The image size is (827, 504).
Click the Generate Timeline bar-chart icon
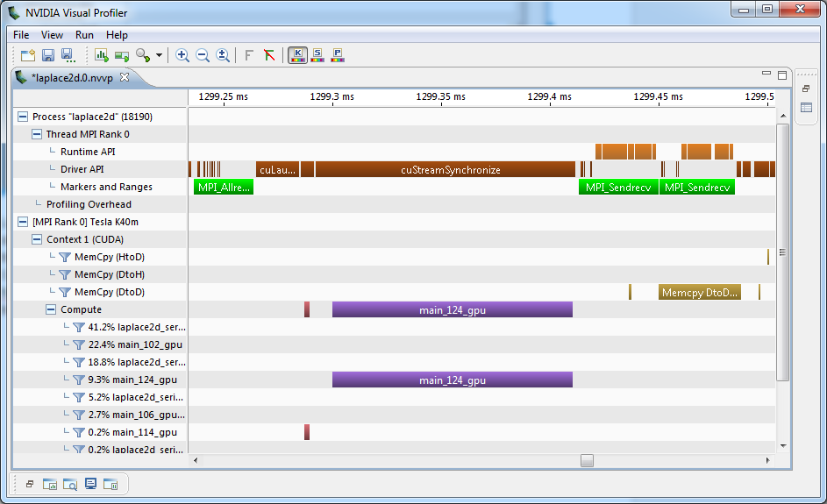click(102, 55)
